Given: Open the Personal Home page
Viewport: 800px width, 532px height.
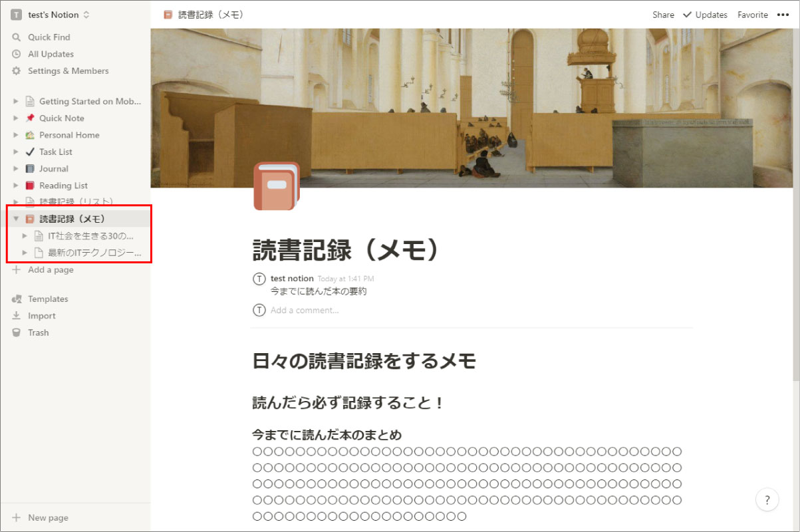Looking at the screenshot, I should 68,135.
